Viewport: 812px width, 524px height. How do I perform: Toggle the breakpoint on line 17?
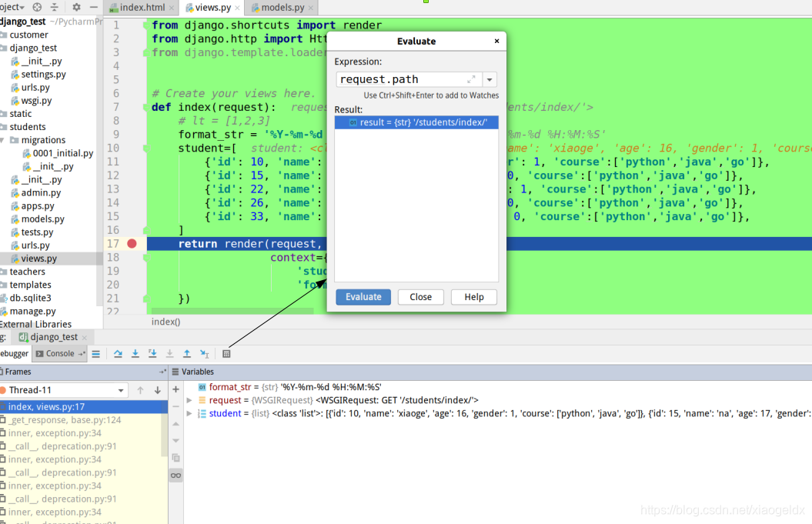click(132, 243)
